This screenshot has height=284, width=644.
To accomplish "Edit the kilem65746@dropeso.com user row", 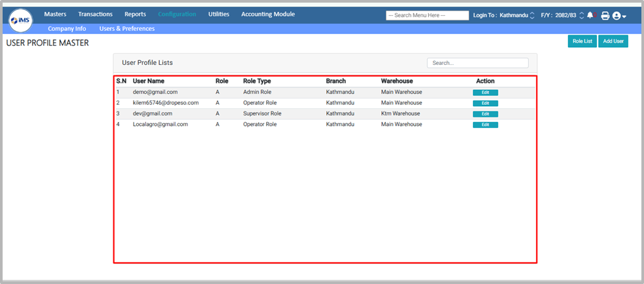I will (x=485, y=103).
